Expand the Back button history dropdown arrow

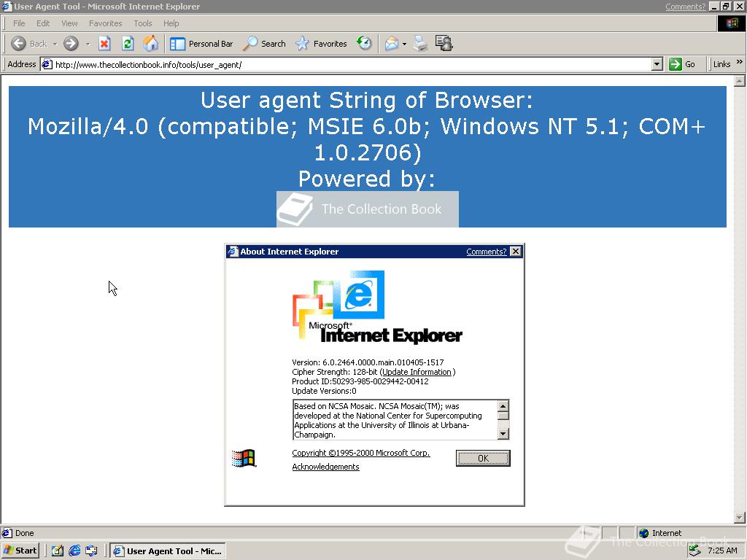(x=55, y=44)
